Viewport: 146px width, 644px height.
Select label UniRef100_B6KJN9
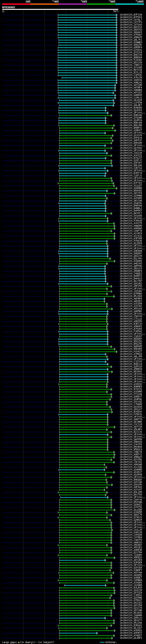[131, 125]
